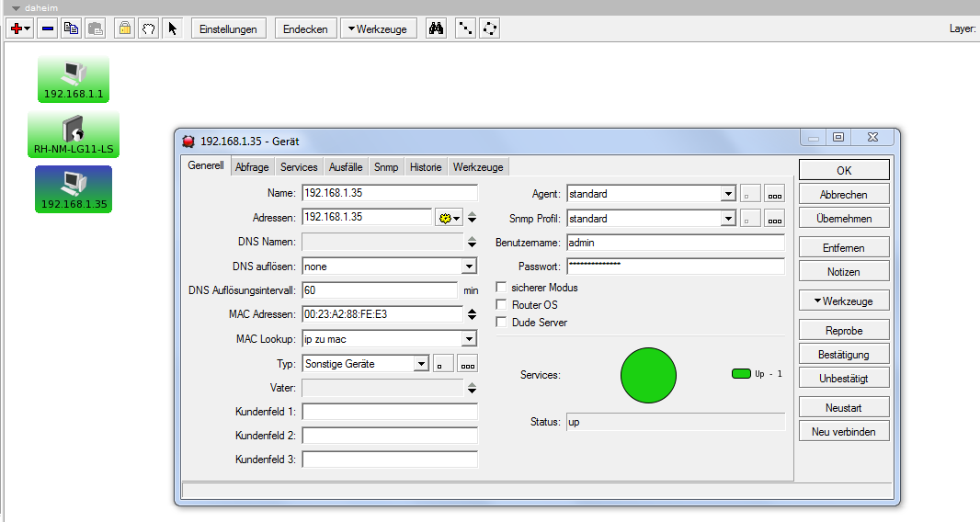
Task: Toggle the padlock lock icon
Action: coord(124,28)
